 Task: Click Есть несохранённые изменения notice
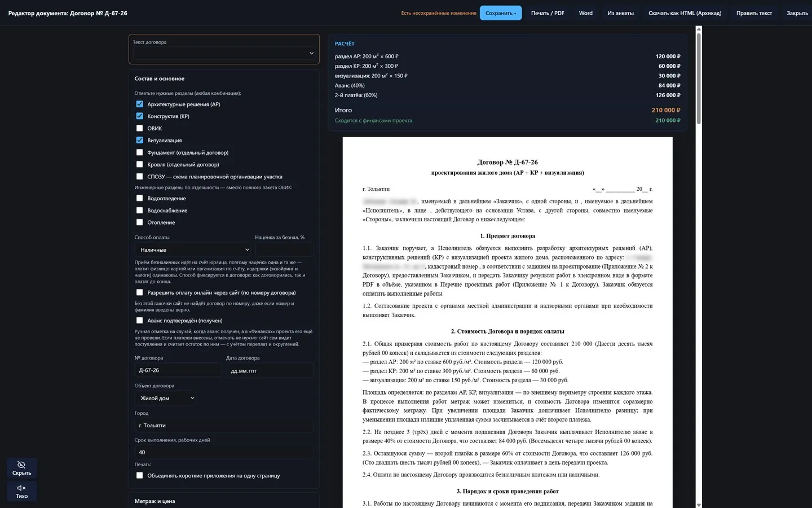click(439, 13)
